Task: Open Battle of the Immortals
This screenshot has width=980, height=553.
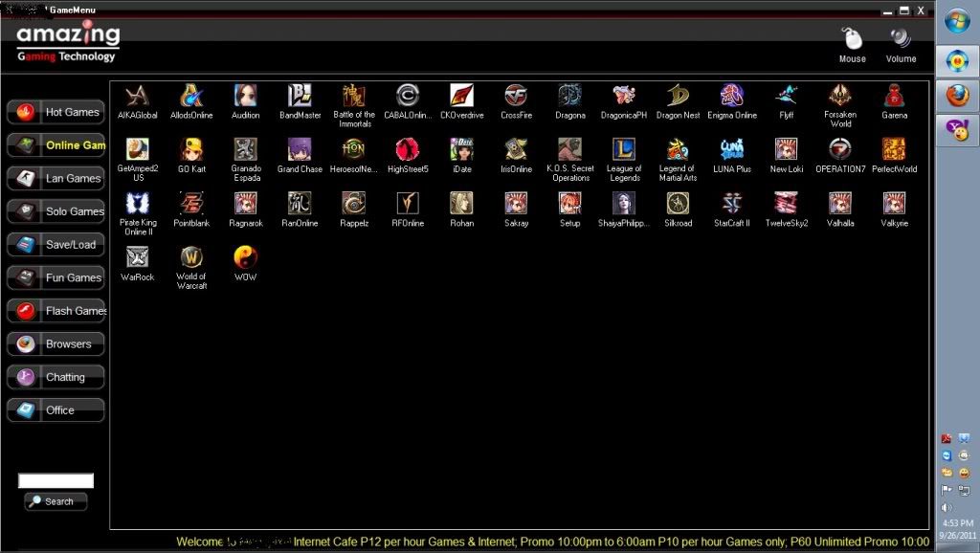Action: pyautogui.click(x=354, y=97)
